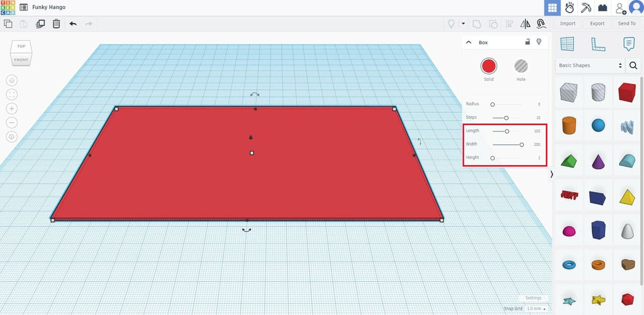Click the Fit all in view icon
644x315 pixels.
[12, 94]
